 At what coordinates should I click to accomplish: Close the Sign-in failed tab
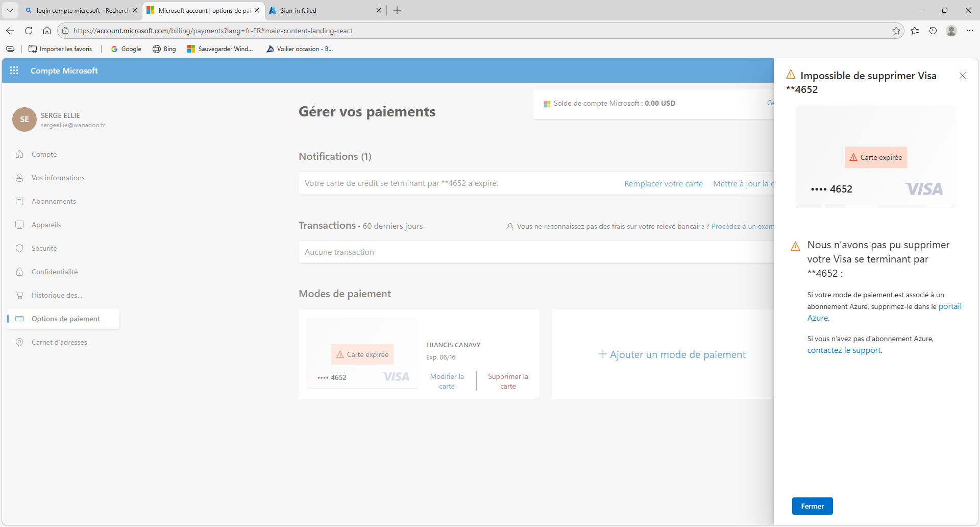coord(379,10)
